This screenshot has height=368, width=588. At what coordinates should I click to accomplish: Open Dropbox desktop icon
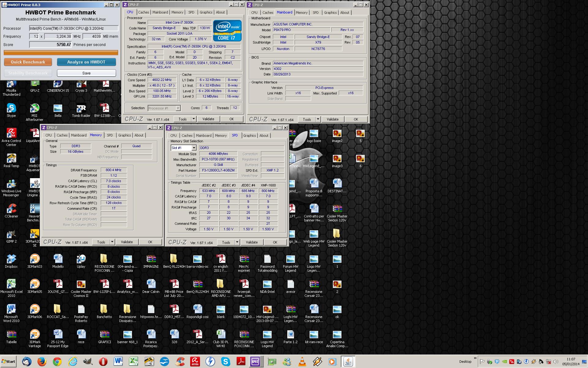click(x=11, y=261)
